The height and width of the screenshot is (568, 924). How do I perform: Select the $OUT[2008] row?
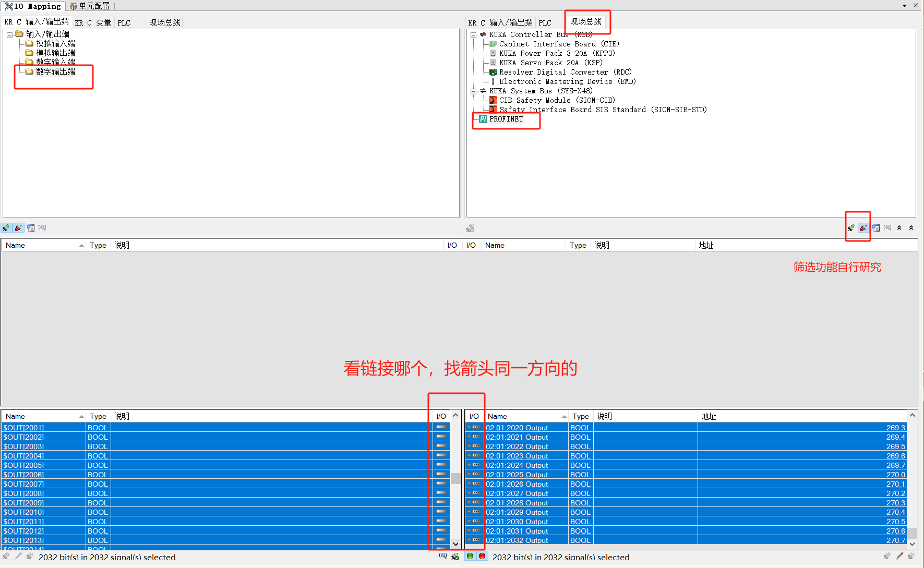(x=225, y=493)
